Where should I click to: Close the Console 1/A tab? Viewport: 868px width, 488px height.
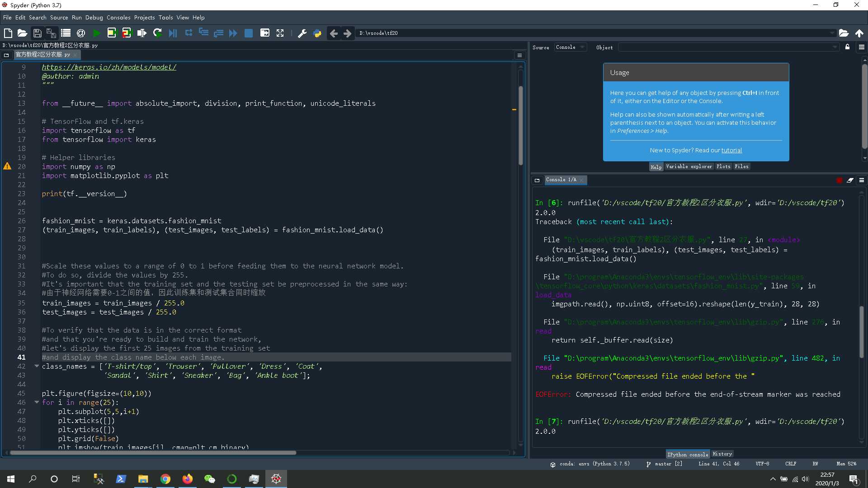[x=581, y=180]
